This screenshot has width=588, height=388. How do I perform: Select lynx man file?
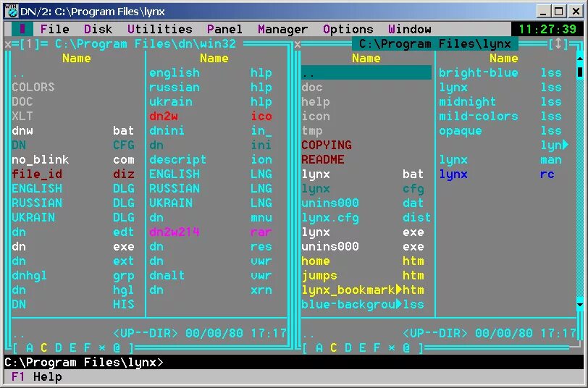(500, 160)
